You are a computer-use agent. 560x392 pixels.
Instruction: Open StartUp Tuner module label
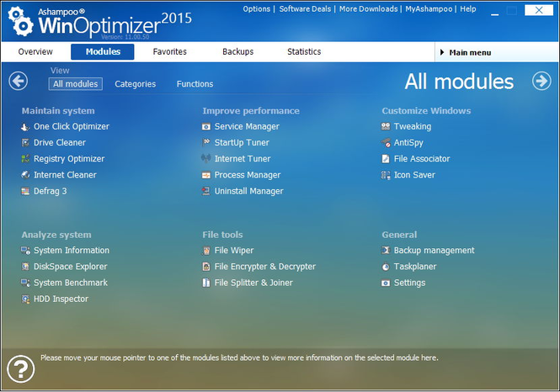(242, 143)
